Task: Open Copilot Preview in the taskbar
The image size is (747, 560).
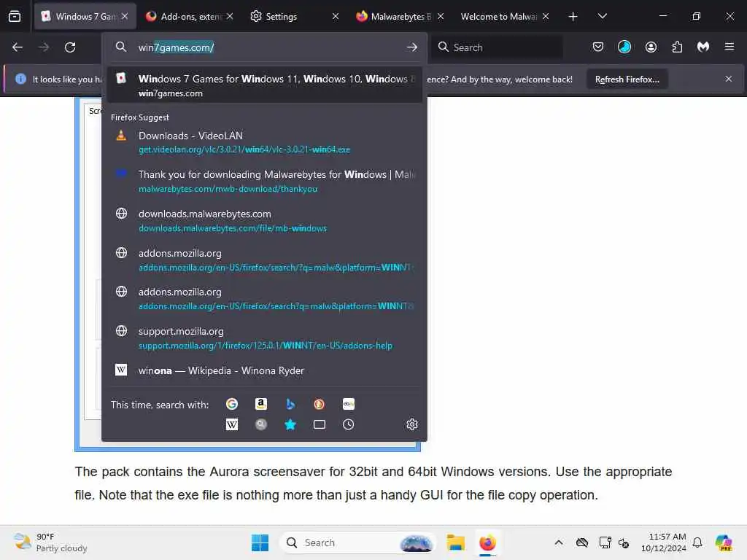Action: 724,542
